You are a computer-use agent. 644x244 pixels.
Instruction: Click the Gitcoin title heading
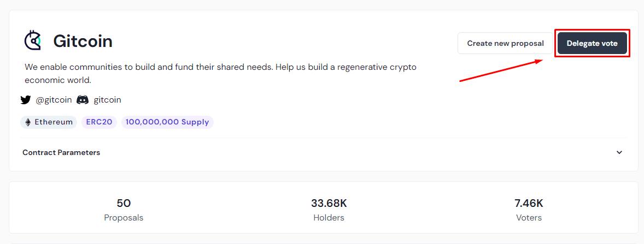click(83, 41)
